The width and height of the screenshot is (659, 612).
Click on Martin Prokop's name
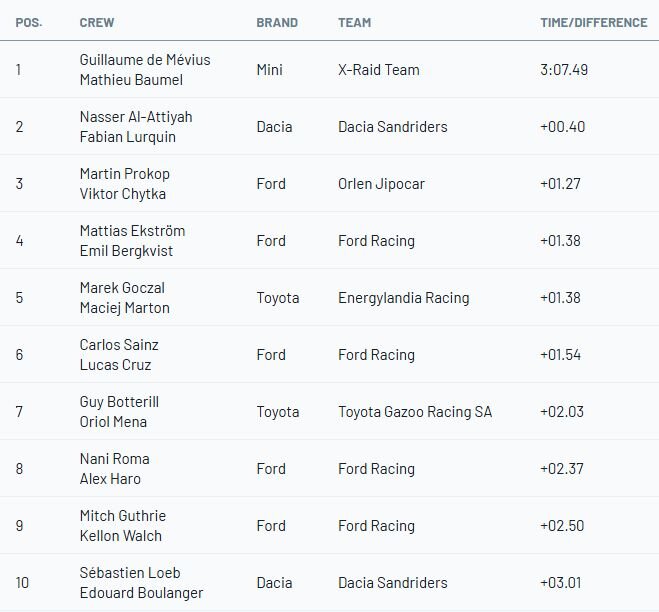click(123, 174)
